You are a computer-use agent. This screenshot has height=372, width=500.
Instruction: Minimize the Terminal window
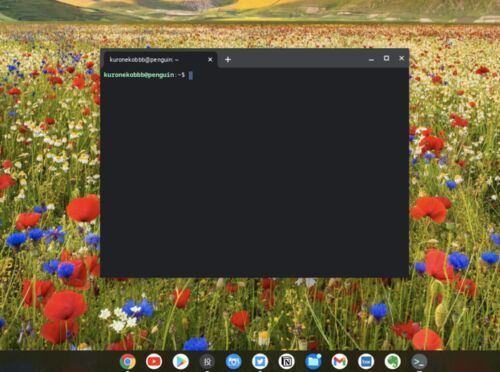click(x=371, y=59)
